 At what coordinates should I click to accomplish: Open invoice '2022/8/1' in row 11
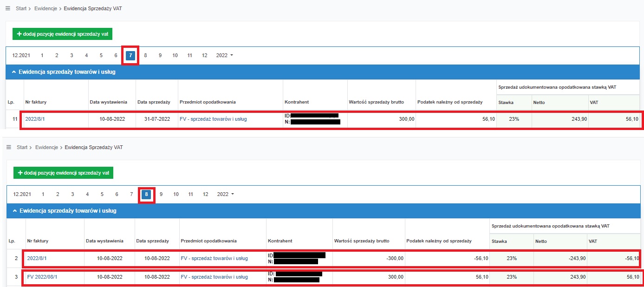point(36,119)
